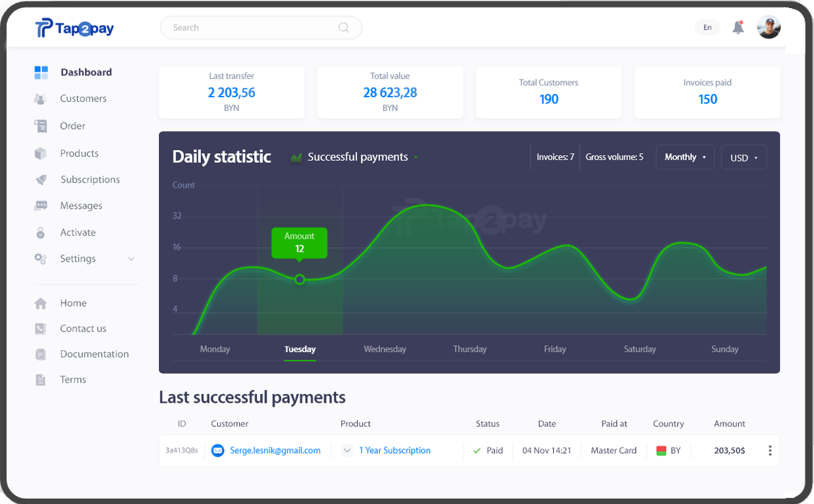Screen dimensions: 814x504
Task: Click the Products cube icon
Action: click(40, 153)
